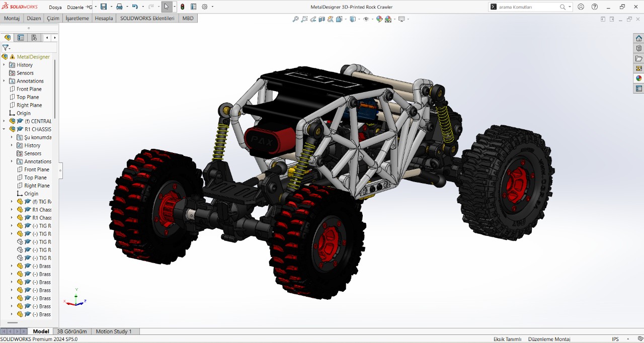Open the Select tool dropdown arrow
644x343 pixels.
tap(175, 7)
